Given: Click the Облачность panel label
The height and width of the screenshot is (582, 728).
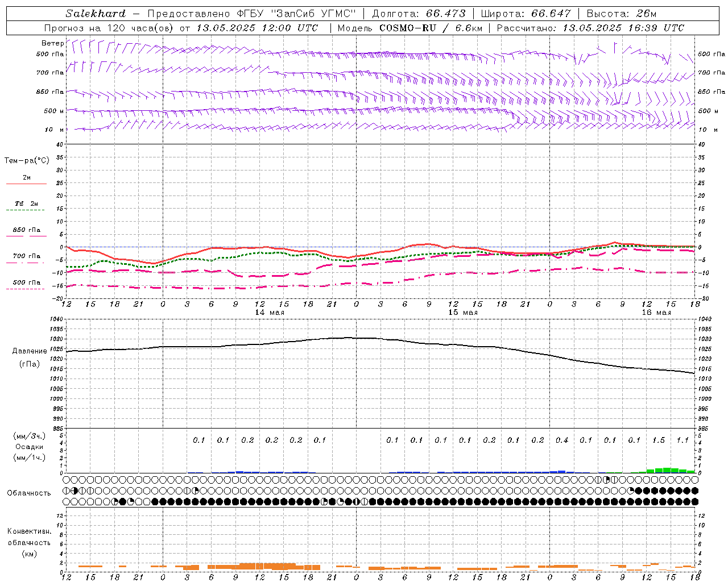Looking at the screenshot, I should click(29, 493).
